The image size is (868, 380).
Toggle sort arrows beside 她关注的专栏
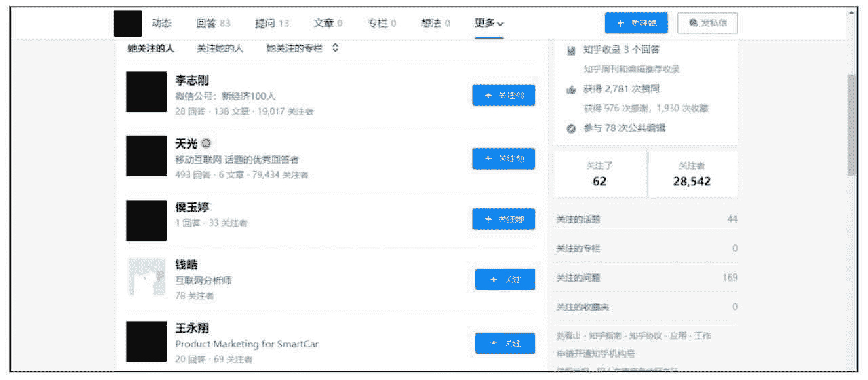tap(335, 48)
